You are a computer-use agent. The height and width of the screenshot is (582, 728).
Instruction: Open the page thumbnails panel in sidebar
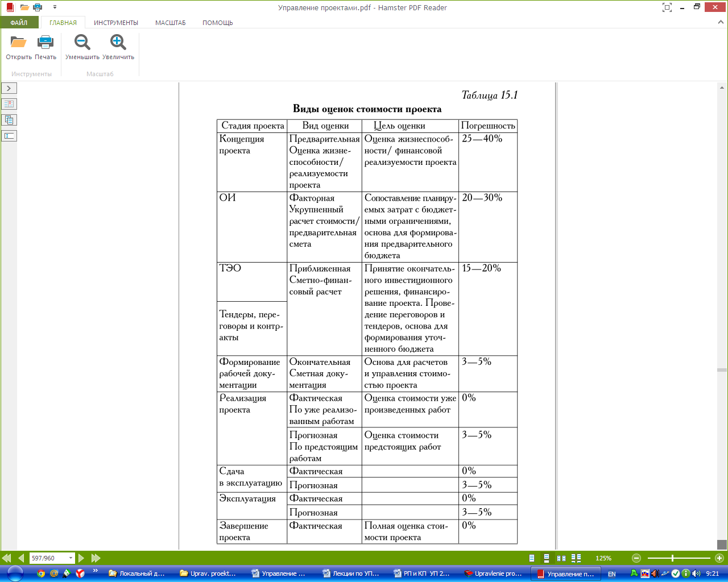pyautogui.click(x=9, y=120)
